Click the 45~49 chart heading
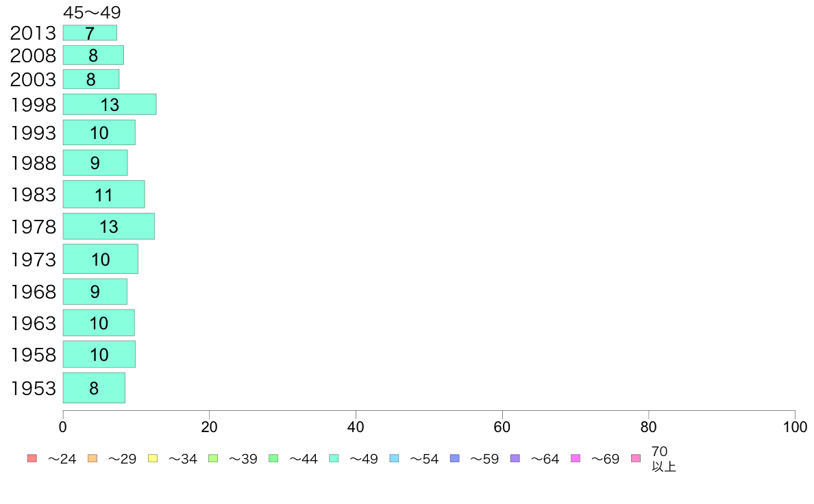814x504 pixels. 92,12
